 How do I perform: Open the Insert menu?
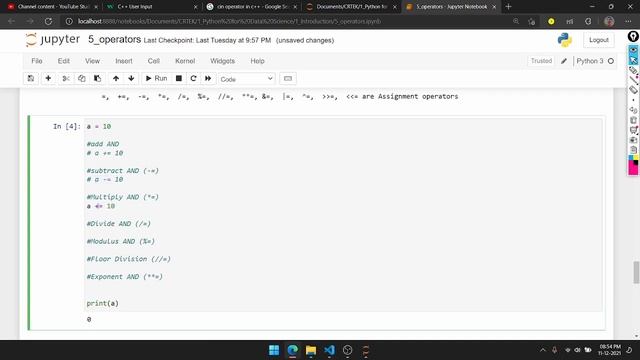(124, 61)
